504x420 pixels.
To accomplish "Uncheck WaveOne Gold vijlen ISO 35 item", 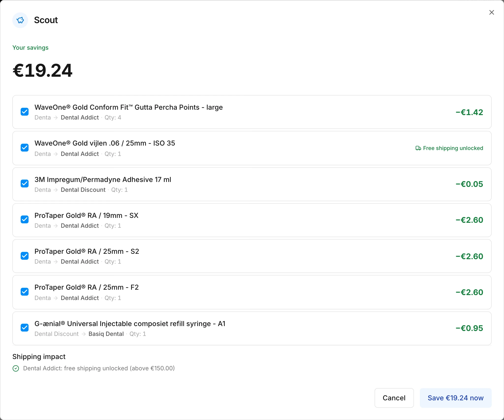I will click(25, 148).
